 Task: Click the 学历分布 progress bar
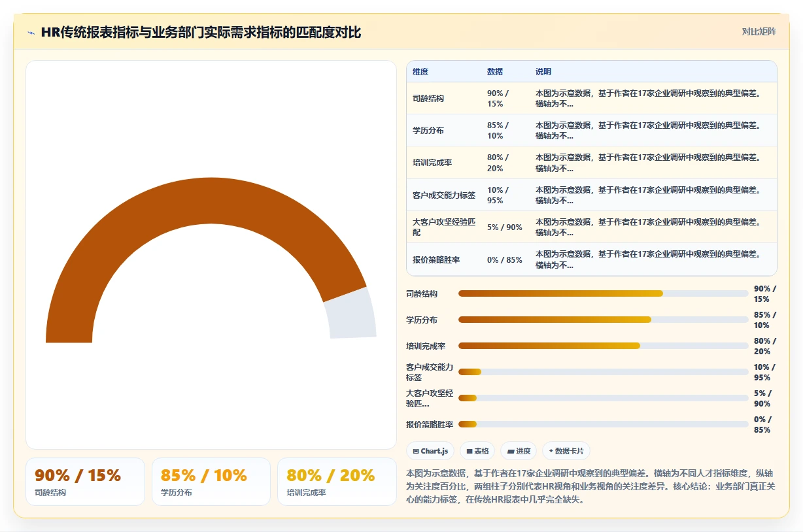[x=603, y=320]
